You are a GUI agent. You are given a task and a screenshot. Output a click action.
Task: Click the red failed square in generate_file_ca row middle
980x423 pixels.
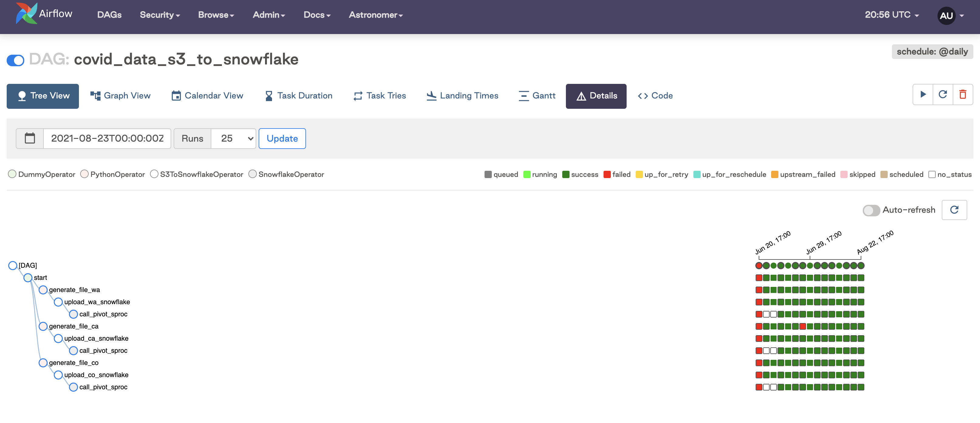(803, 326)
